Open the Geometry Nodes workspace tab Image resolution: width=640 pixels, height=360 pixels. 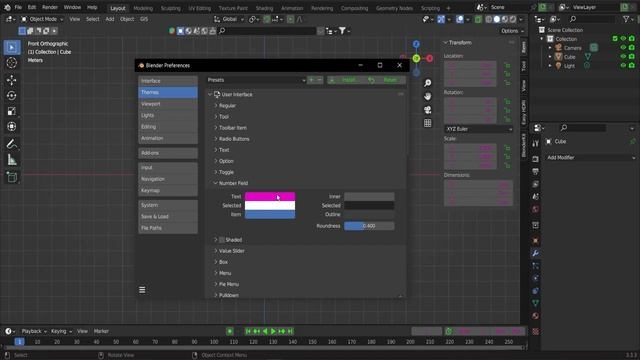[x=394, y=8]
